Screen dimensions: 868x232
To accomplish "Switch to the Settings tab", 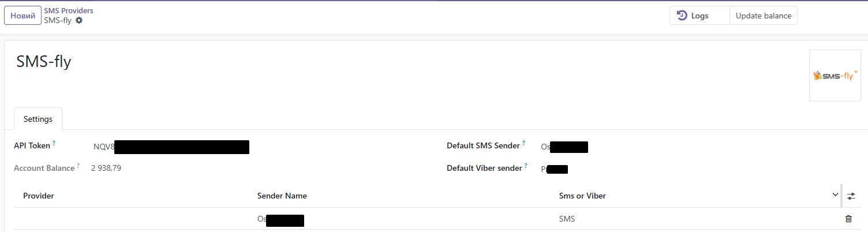I will tap(38, 119).
